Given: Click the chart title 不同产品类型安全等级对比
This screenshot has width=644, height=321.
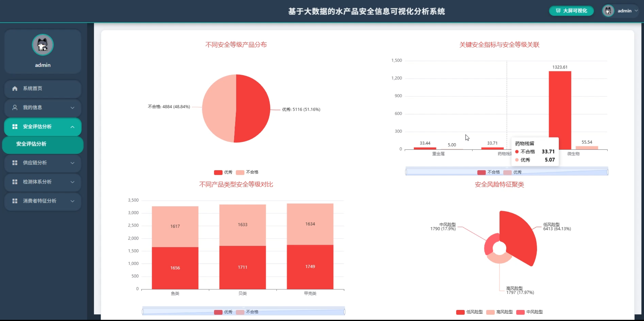Looking at the screenshot, I should [236, 184].
